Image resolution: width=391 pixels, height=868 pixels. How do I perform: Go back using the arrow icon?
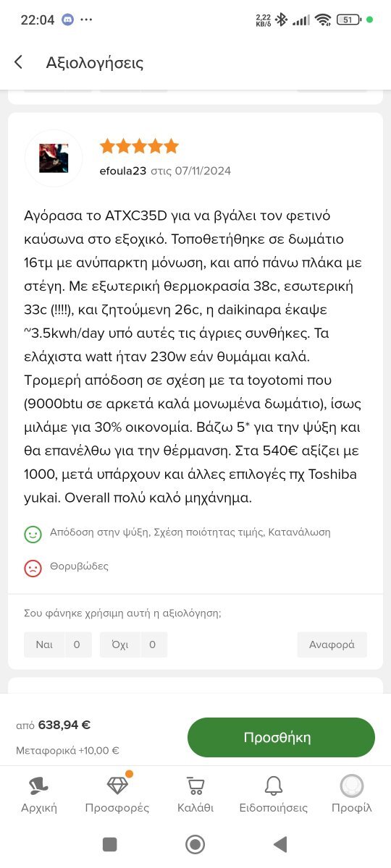coord(19,63)
